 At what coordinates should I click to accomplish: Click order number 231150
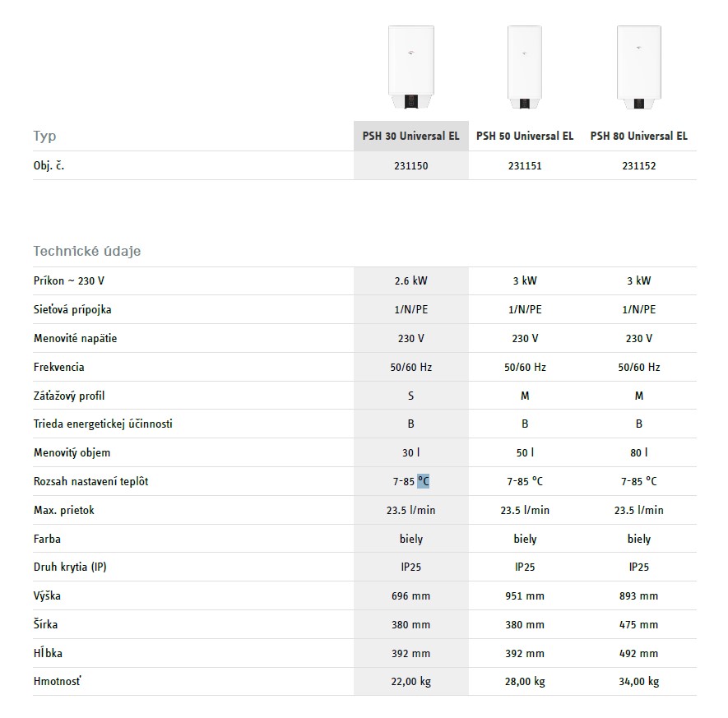pos(410,165)
